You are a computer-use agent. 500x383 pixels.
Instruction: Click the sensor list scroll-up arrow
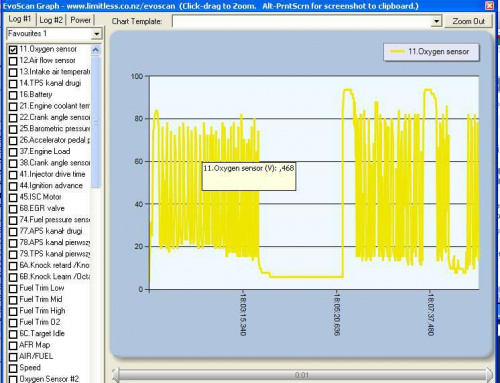[95, 50]
